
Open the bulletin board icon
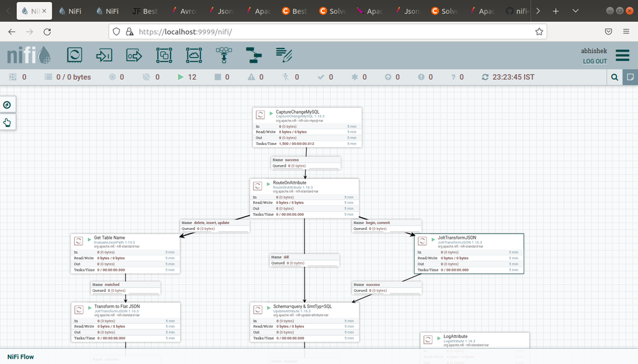pos(630,77)
